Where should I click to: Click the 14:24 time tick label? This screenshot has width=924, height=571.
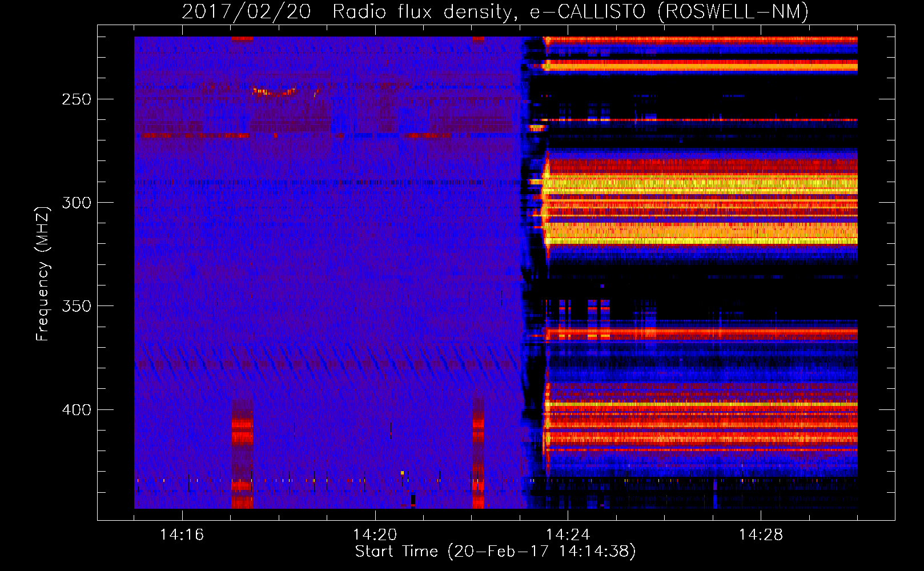(x=568, y=535)
